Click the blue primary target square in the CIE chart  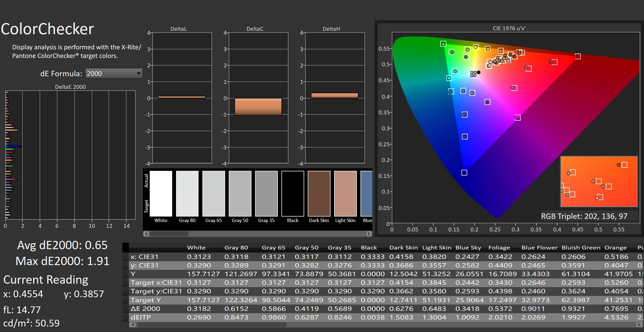point(464,173)
